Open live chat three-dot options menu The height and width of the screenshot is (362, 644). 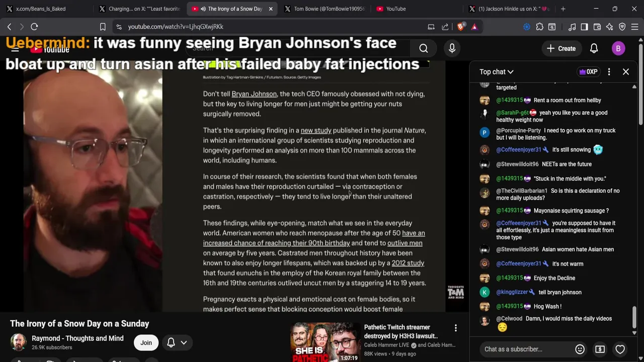[x=609, y=72]
